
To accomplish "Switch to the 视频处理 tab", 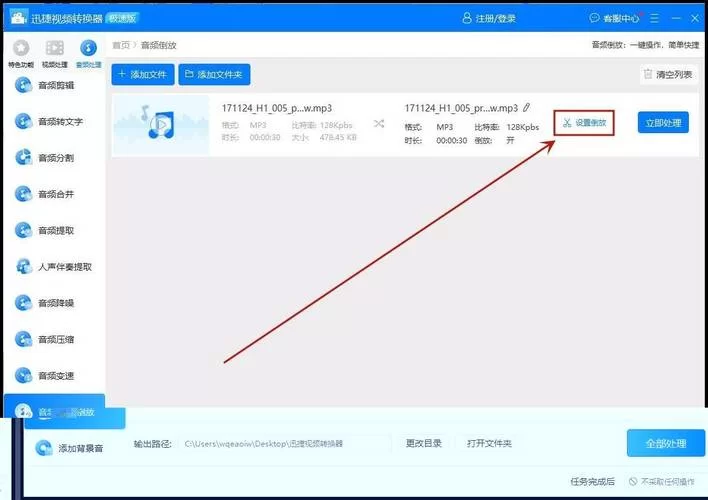I will [x=55, y=54].
